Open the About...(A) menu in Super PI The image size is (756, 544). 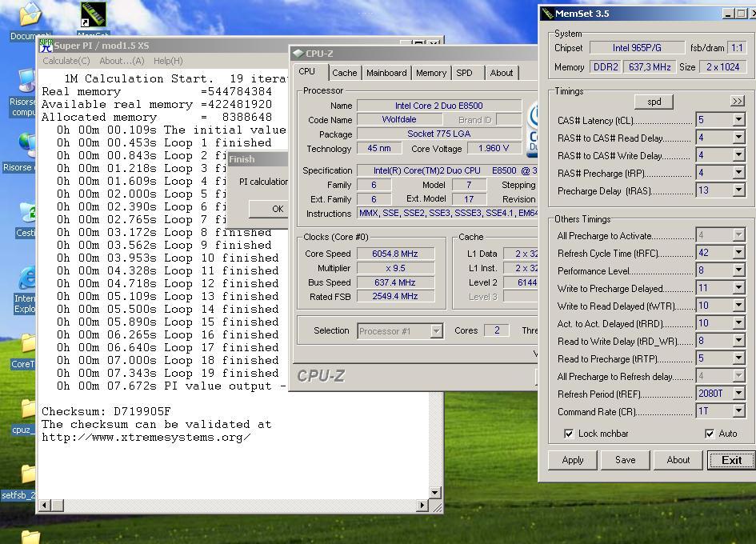pos(122,61)
